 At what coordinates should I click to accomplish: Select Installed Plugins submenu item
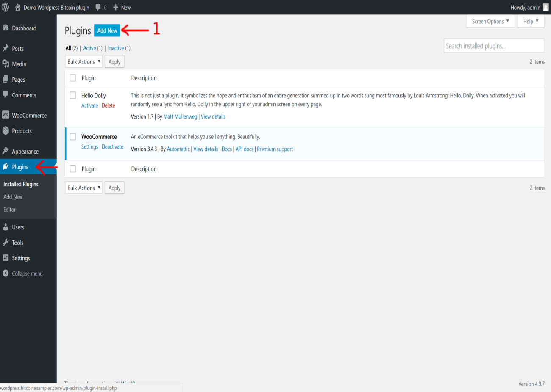(x=21, y=184)
